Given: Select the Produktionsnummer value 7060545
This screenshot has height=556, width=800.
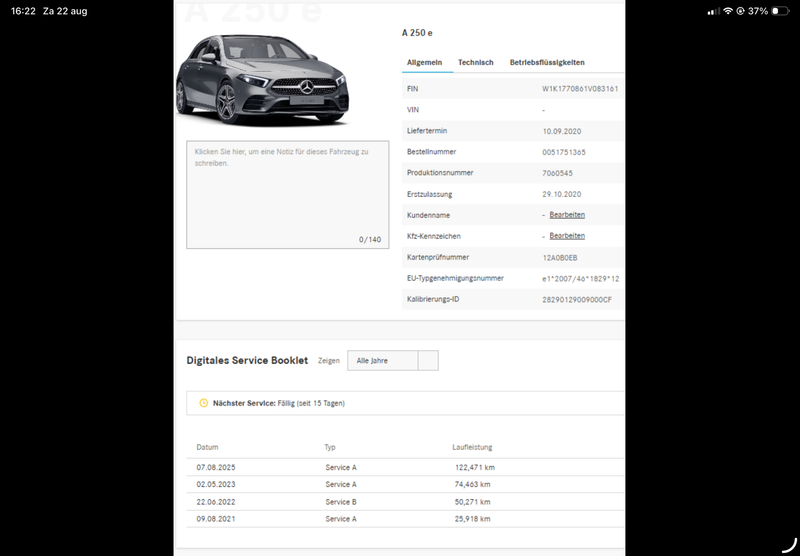Looking at the screenshot, I should [x=557, y=173].
